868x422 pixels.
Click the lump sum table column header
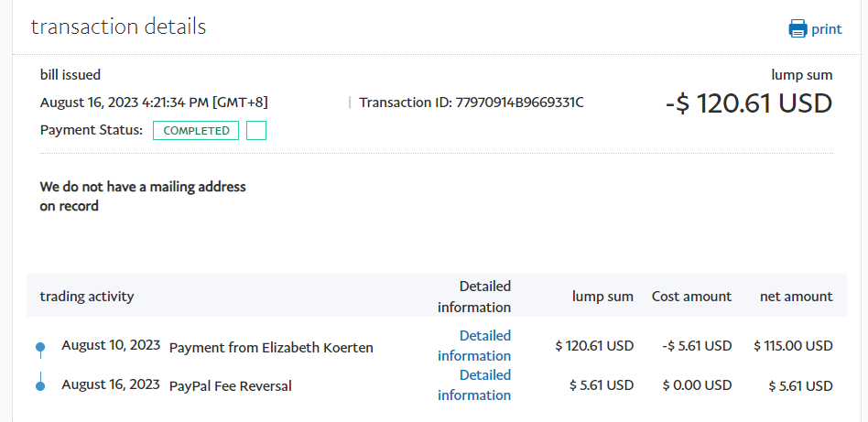click(x=602, y=297)
